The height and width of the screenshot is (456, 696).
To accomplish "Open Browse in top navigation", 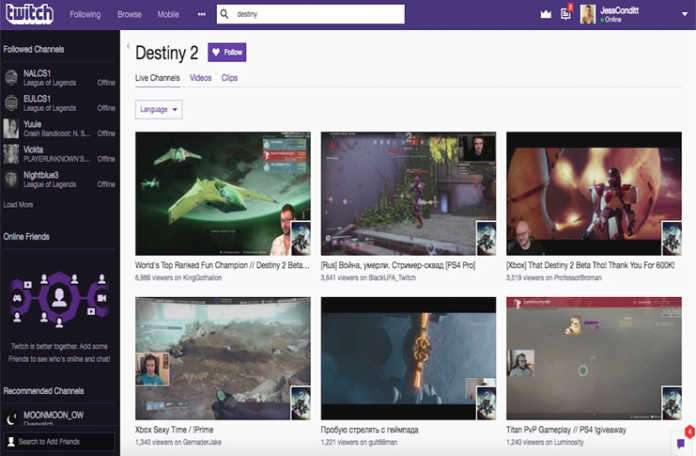I will coord(129,15).
